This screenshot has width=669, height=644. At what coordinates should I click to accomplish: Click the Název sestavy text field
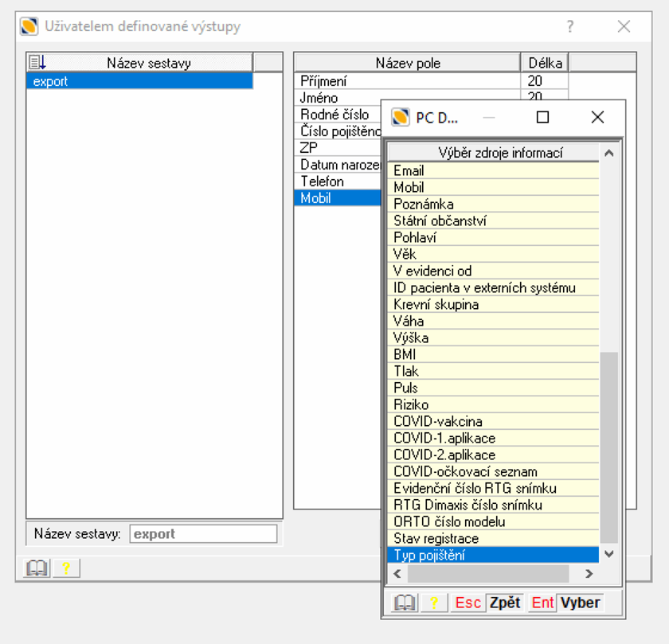(203, 533)
